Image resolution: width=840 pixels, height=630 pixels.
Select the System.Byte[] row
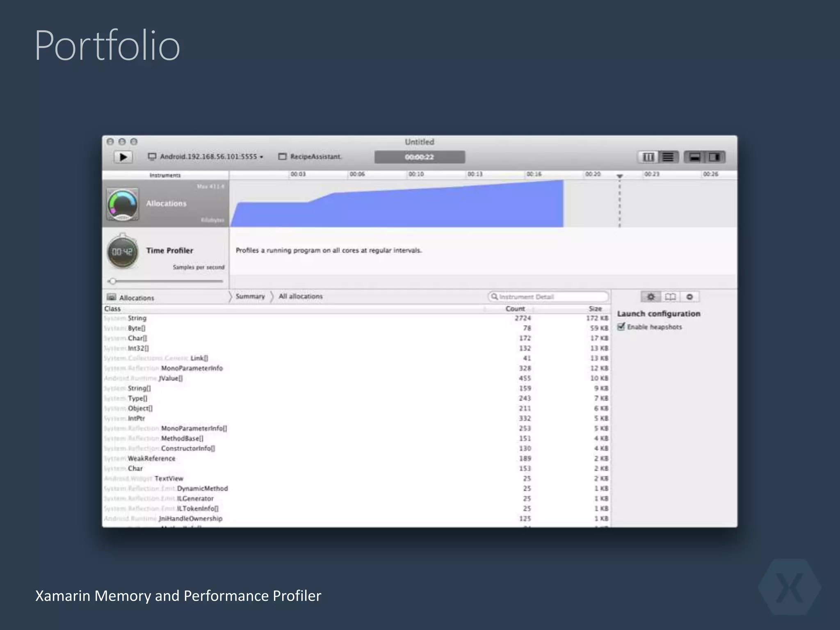tap(356, 328)
